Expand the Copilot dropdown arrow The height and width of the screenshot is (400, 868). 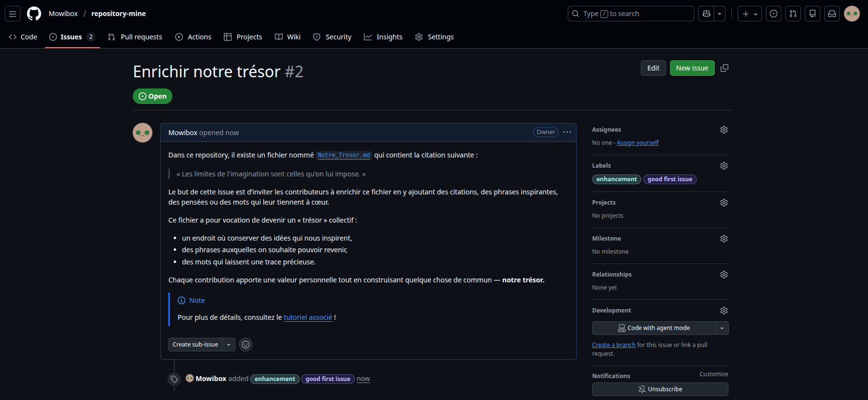720,14
